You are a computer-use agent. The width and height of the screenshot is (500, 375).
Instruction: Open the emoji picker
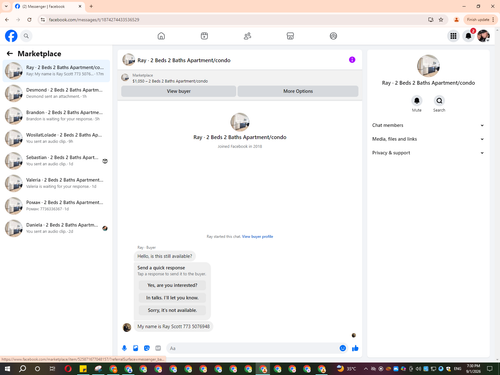tap(343, 348)
